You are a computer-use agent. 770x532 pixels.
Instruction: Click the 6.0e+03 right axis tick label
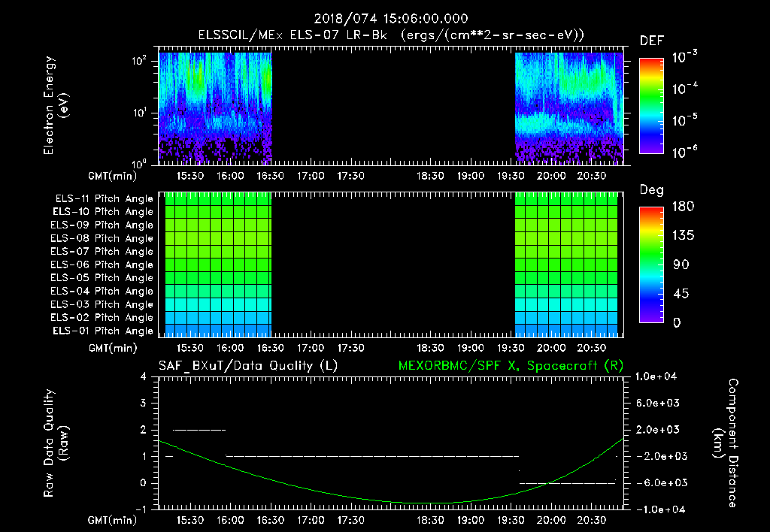(x=658, y=403)
